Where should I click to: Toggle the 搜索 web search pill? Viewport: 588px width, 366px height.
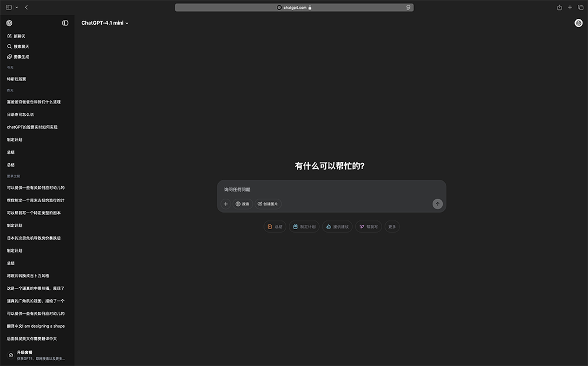(242, 204)
